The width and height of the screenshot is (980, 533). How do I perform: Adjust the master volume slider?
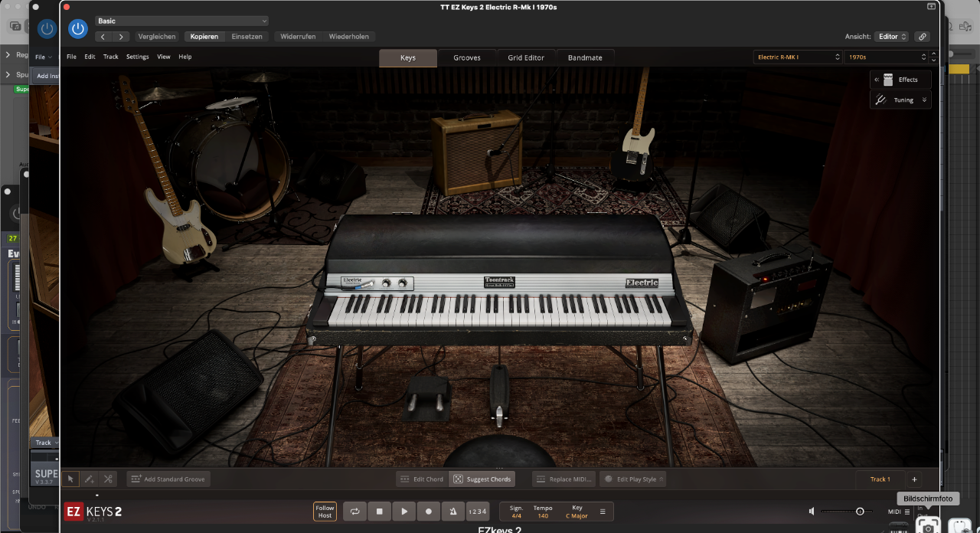847,511
